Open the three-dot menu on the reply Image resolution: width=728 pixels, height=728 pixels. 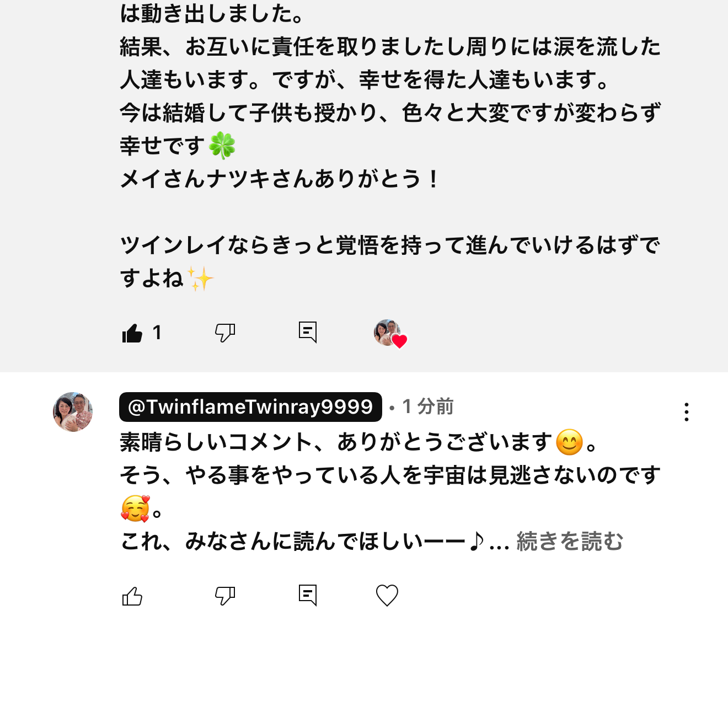pyautogui.click(x=686, y=412)
